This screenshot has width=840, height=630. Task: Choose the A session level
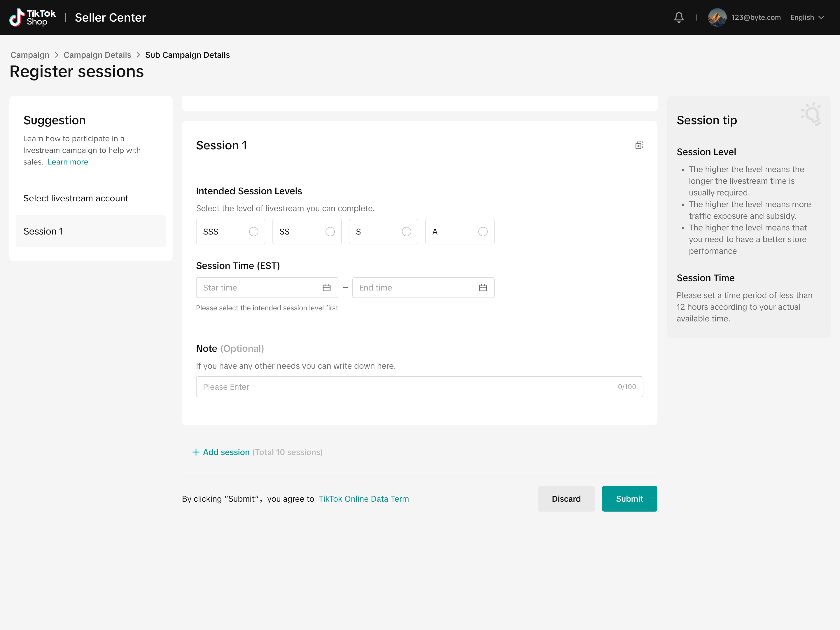pyautogui.click(x=482, y=232)
